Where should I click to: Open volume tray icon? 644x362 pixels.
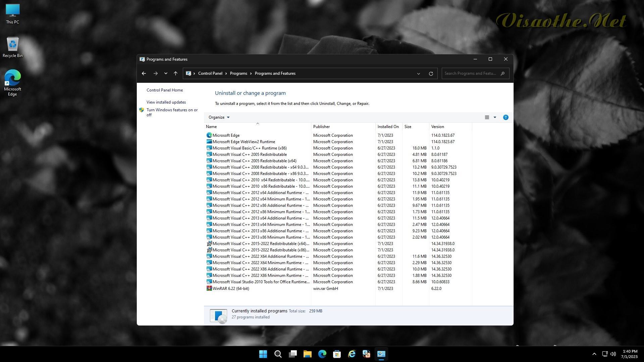(613, 354)
